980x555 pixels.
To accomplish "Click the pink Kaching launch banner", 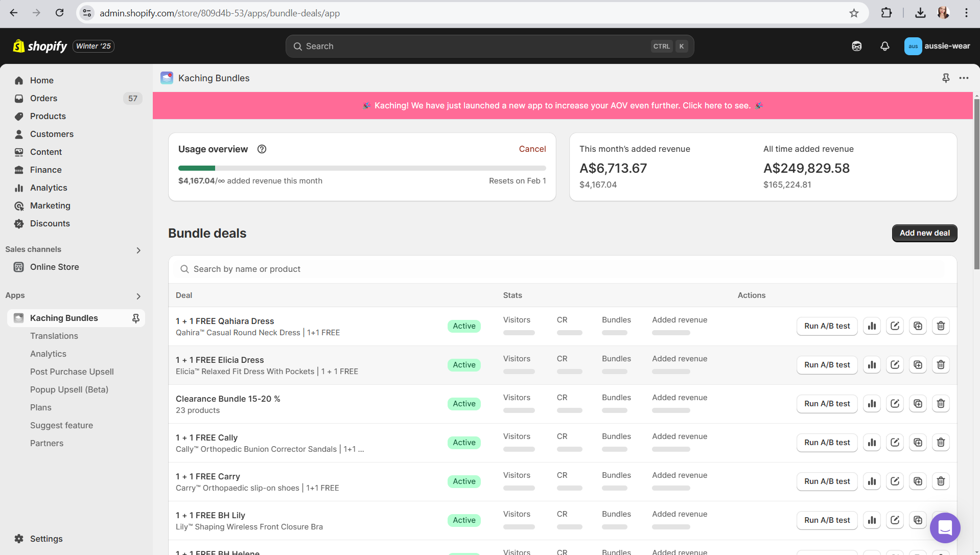I will tap(563, 106).
